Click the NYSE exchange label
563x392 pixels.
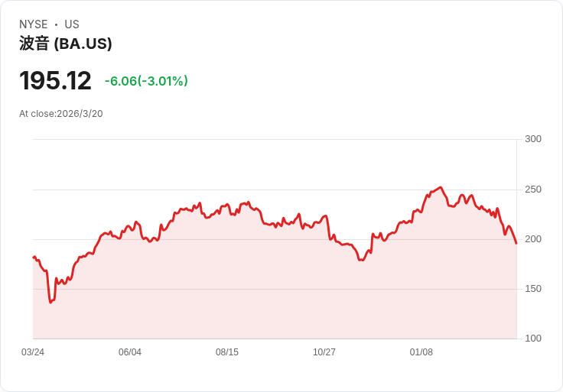pyautogui.click(x=33, y=24)
